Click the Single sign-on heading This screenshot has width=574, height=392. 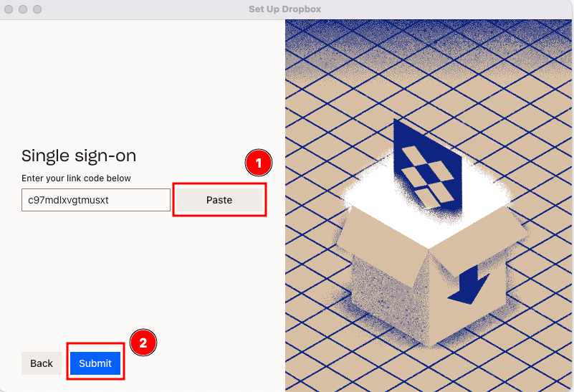click(79, 156)
